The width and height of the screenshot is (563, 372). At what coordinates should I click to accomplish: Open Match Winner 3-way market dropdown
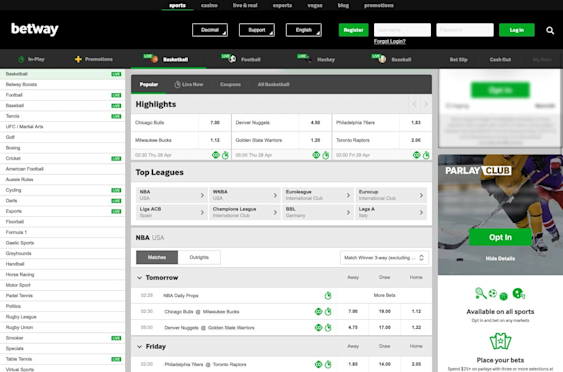[384, 258]
